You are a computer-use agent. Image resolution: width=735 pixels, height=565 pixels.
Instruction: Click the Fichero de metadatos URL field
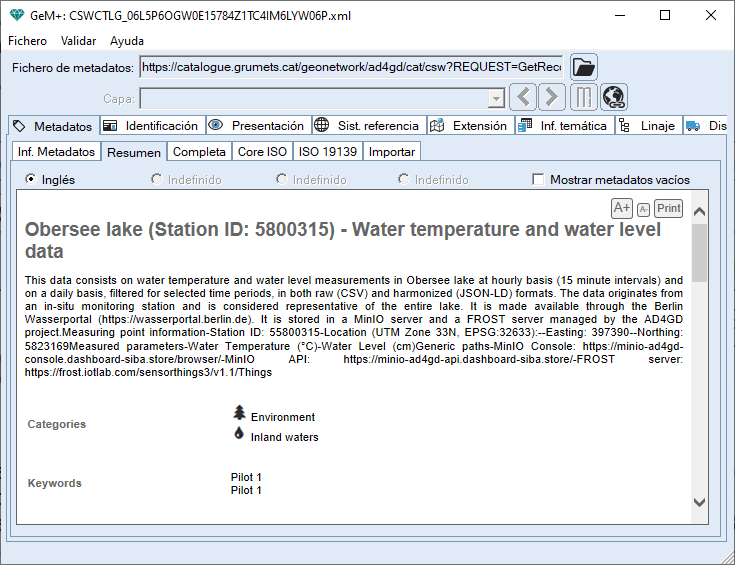coord(351,67)
